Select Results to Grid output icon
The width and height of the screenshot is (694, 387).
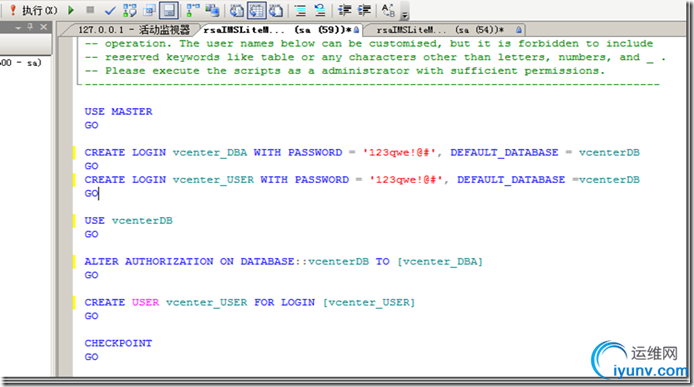pos(257,10)
